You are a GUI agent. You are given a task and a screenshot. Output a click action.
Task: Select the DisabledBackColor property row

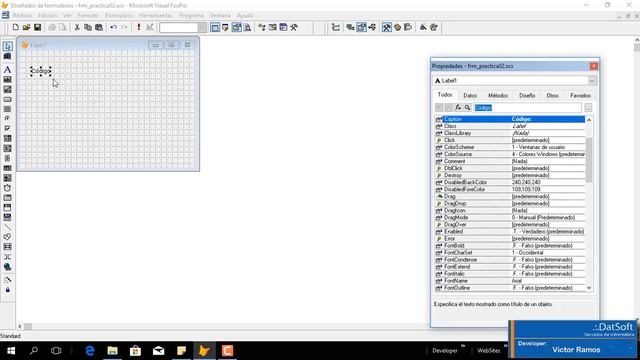click(510, 182)
